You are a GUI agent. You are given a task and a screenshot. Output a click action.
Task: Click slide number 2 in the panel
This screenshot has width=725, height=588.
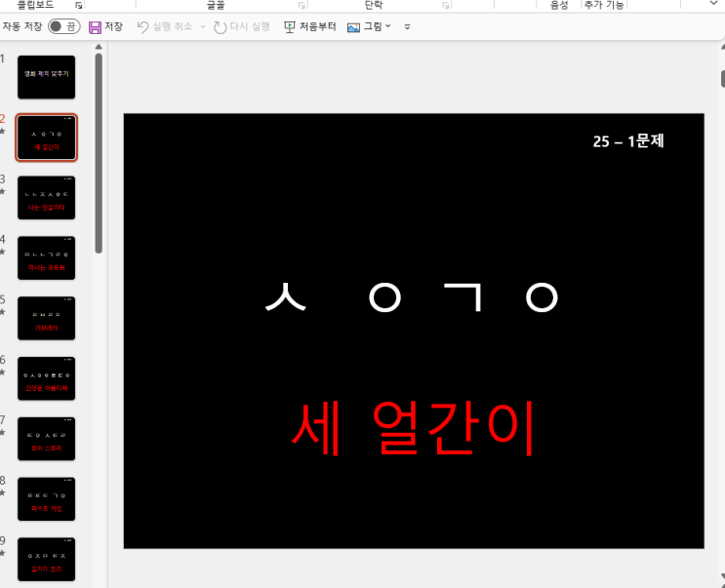click(2, 118)
